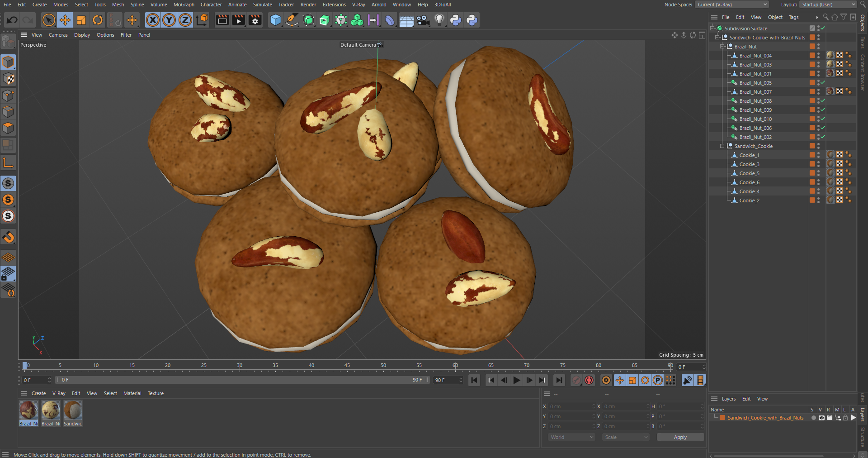
Task: Expand Objects panel menu overflow arrow
Action: pos(817,17)
